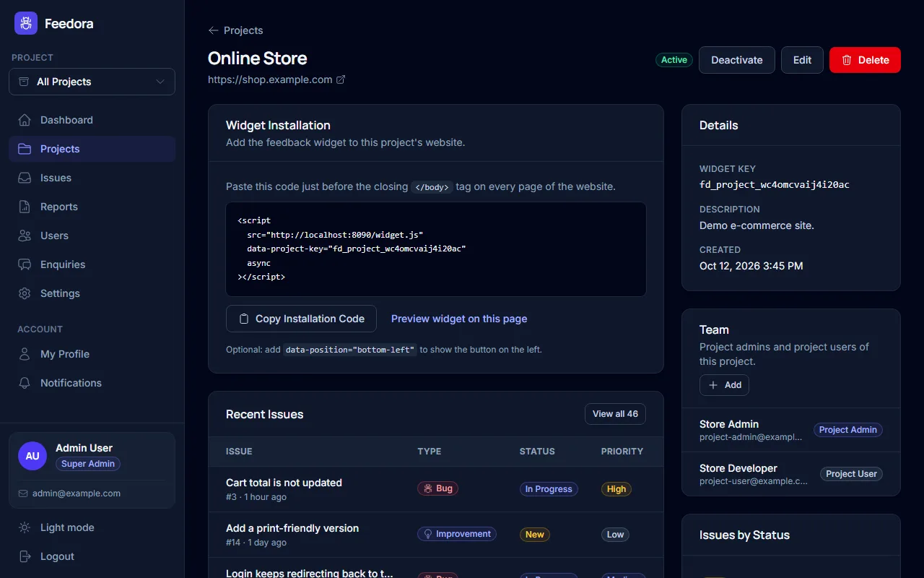Click the Edit project button
This screenshot has height=578, width=924.
tap(803, 60)
